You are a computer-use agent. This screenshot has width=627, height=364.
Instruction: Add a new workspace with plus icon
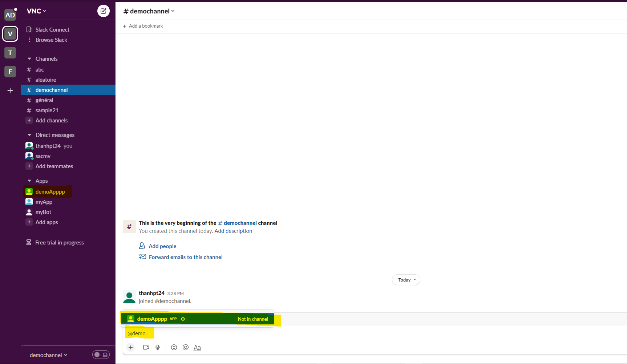click(10, 90)
